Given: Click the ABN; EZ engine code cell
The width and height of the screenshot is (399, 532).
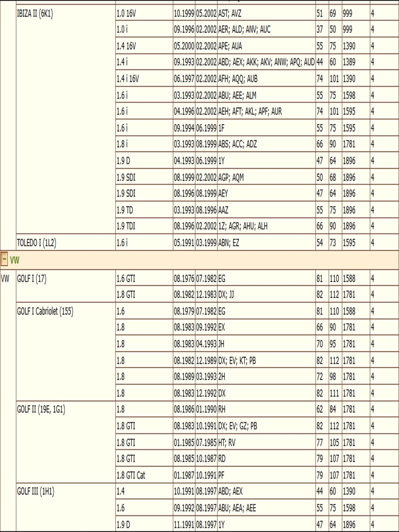Looking at the screenshot, I should tap(228, 243).
